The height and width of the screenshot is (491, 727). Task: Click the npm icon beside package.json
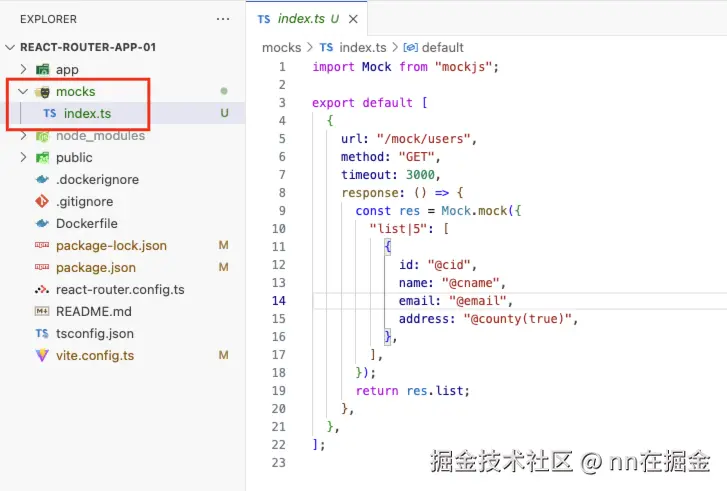42,267
